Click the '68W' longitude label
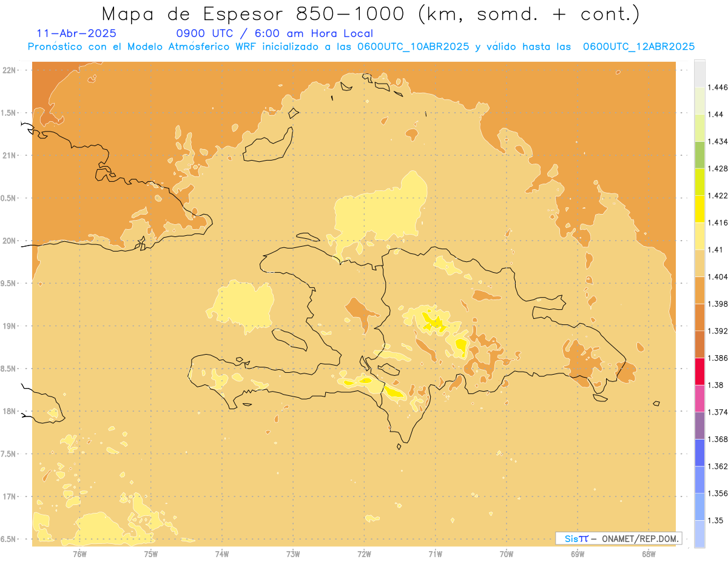The image size is (728, 562). pyautogui.click(x=648, y=554)
